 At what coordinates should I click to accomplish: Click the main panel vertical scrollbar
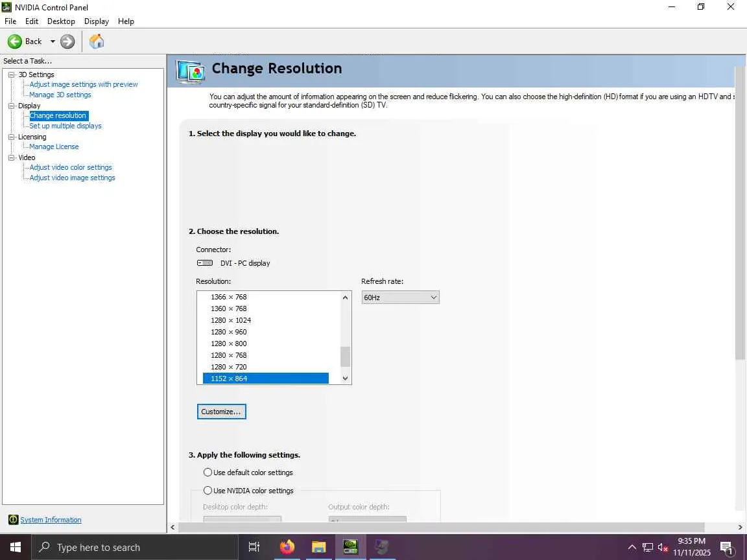740,212
